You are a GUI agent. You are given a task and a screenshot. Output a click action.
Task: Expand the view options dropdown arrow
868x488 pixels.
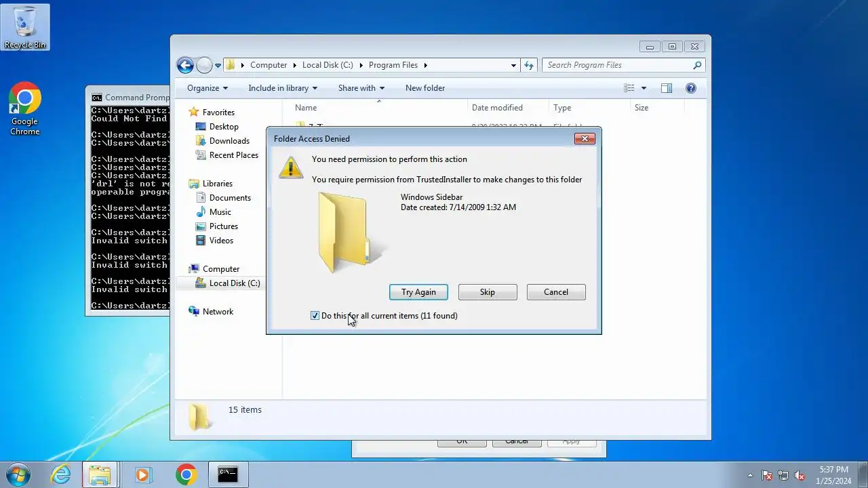point(644,88)
